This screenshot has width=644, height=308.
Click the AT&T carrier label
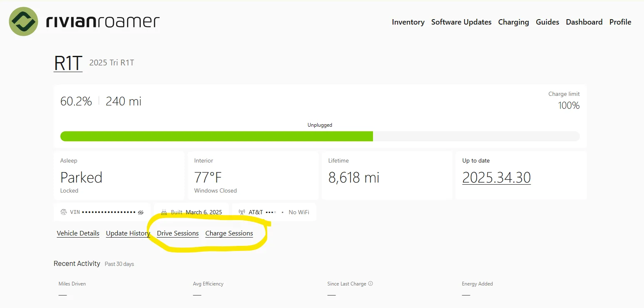tap(256, 212)
